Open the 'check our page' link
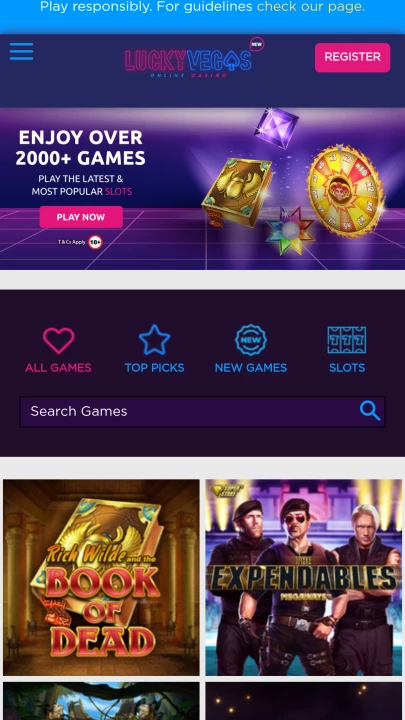 coord(310,7)
